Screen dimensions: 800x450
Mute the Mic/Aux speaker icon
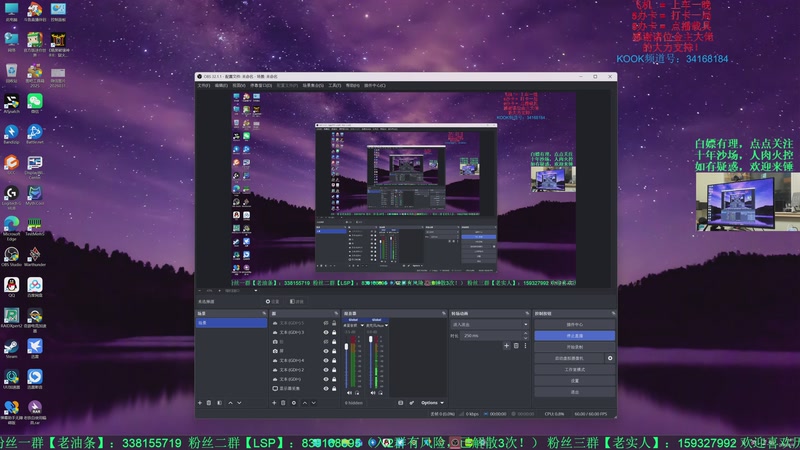pos(373,393)
